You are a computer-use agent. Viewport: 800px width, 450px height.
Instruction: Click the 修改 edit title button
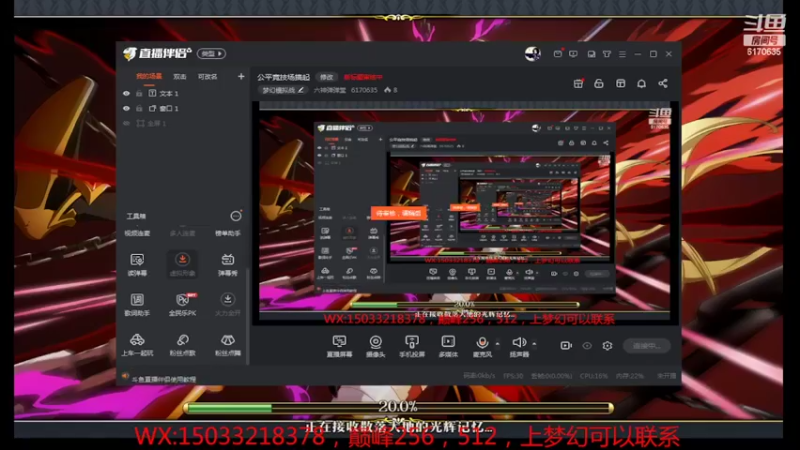coord(327,77)
